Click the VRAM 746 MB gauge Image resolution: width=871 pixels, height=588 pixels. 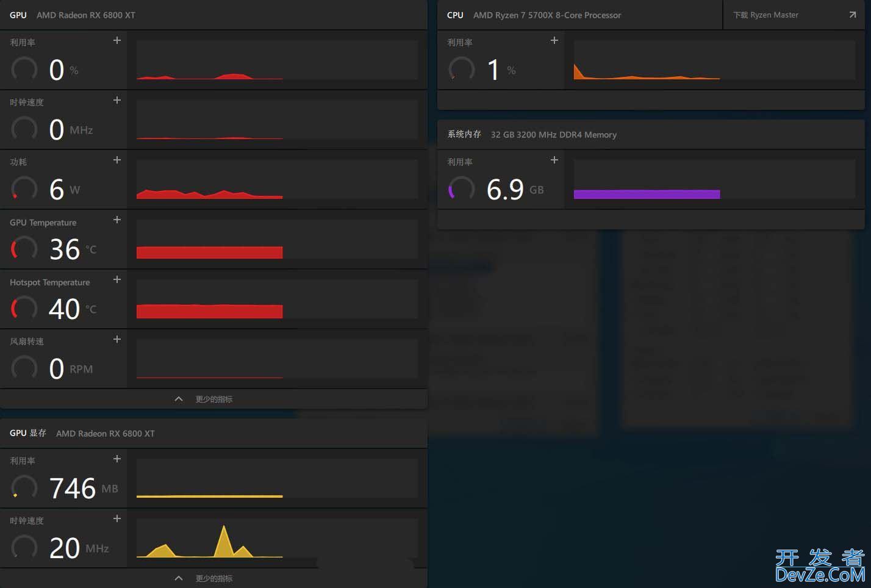point(24,487)
